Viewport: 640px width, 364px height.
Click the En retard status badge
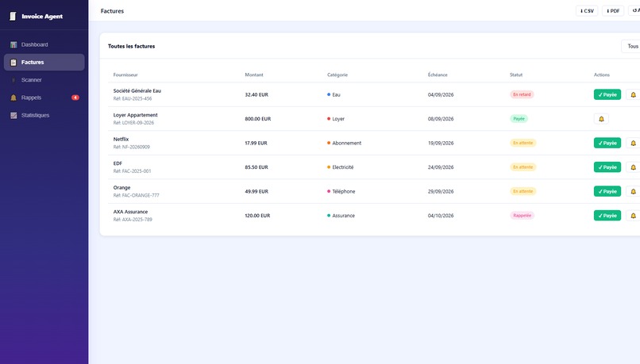tap(522, 94)
